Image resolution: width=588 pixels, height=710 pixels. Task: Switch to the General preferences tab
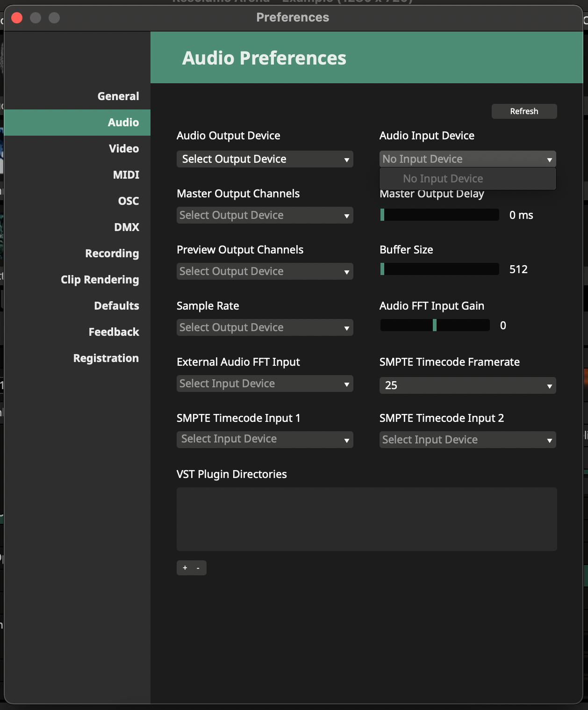coord(118,96)
